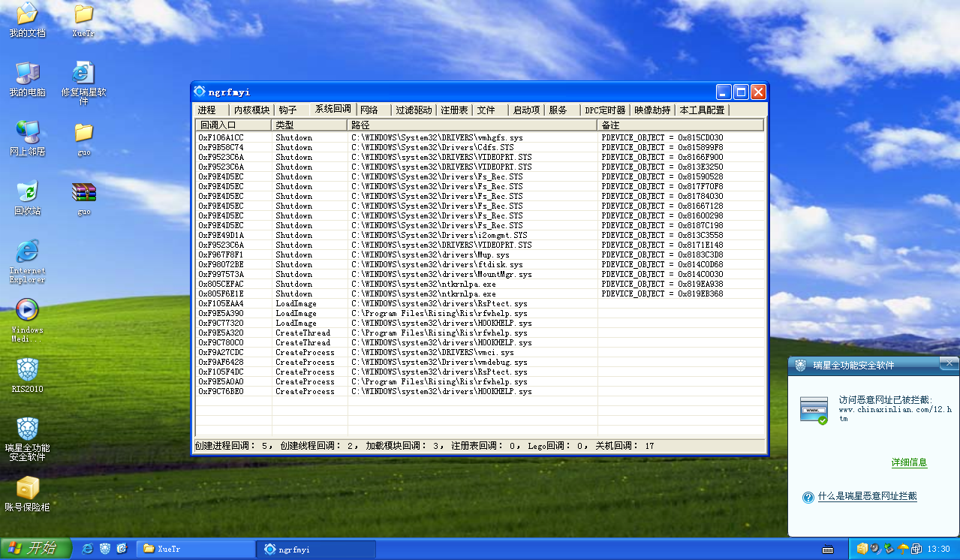Click the network connection tray icon
The width and height of the screenshot is (960, 560).
[x=889, y=549]
